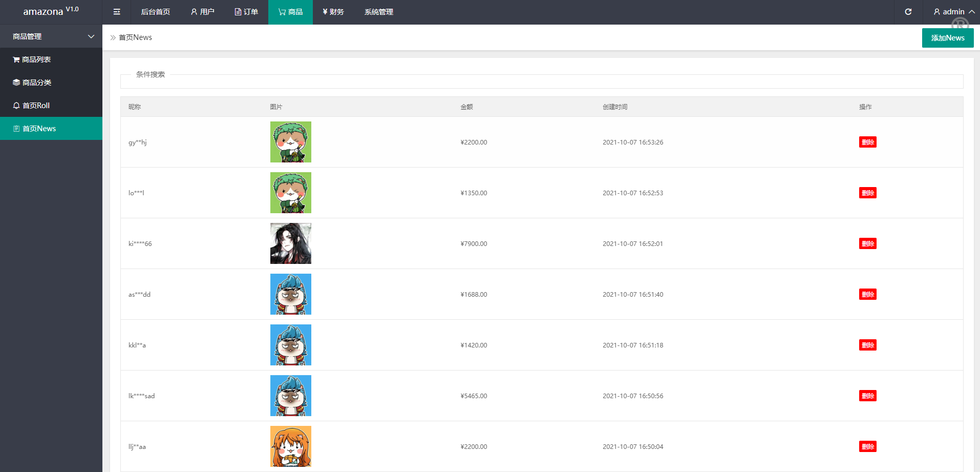This screenshot has width=980, height=472.
Task: Open 系统管理 in top navigation
Action: pos(379,12)
